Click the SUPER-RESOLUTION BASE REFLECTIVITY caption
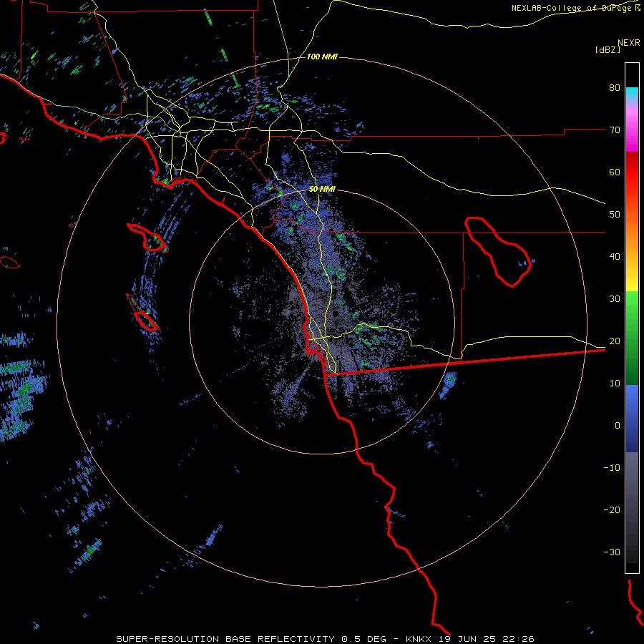Image resolution: width=644 pixels, height=644 pixels. [225, 639]
